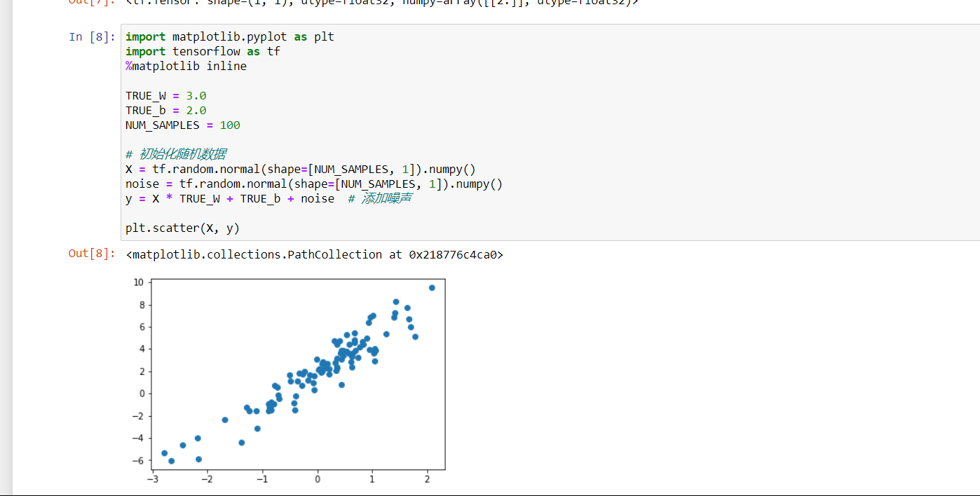Click the '# 添加噪声' comment
Image resolution: width=980 pixels, height=496 pixels.
pyautogui.click(x=379, y=198)
